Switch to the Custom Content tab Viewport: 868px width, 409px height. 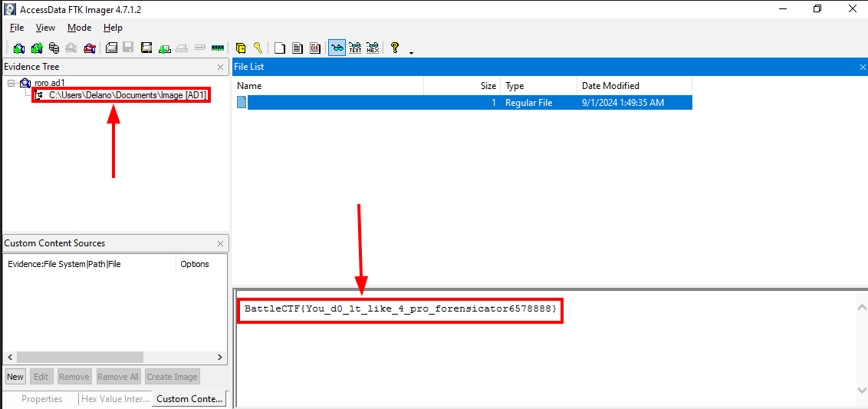(x=189, y=399)
